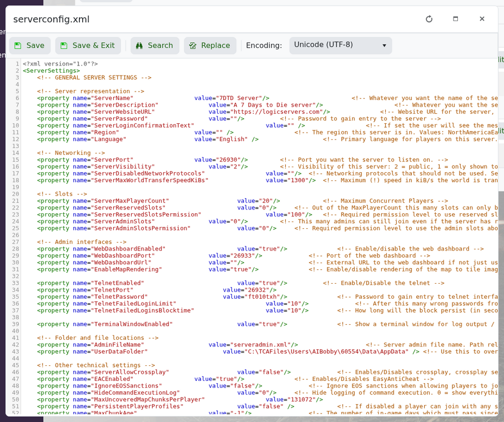Click the ServerVisibility value "2"
The image size is (504, 422).
tap(235, 167)
